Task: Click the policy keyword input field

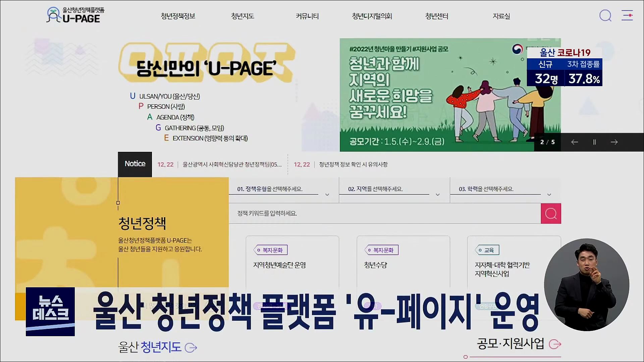Action: click(x=384, y=214)
